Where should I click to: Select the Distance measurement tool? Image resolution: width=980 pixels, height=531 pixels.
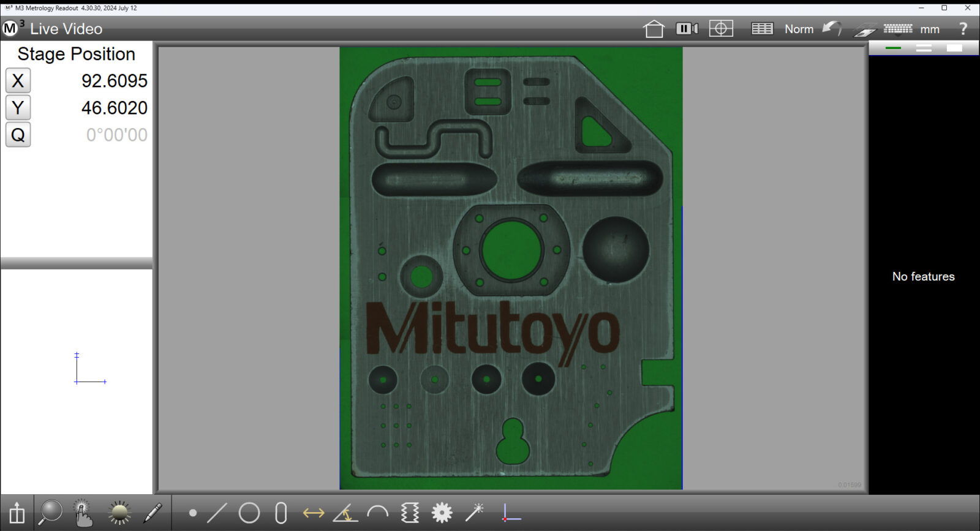[314, 513]
